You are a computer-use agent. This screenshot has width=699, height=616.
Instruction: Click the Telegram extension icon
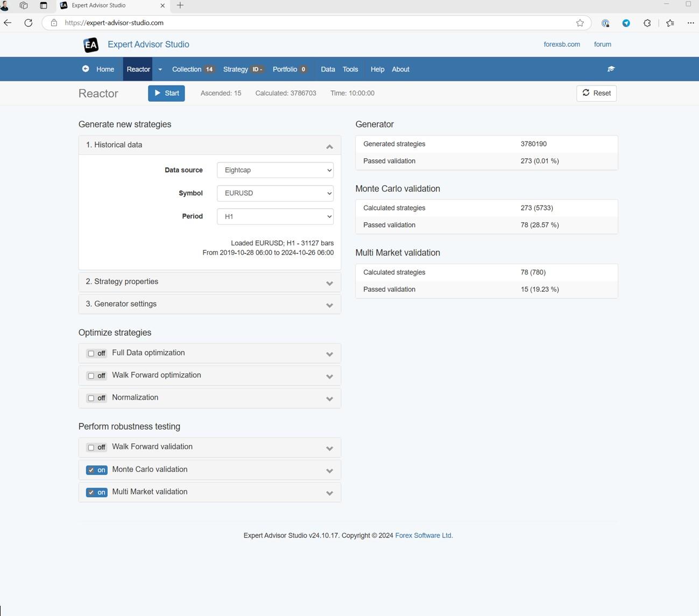coord(626,23)
